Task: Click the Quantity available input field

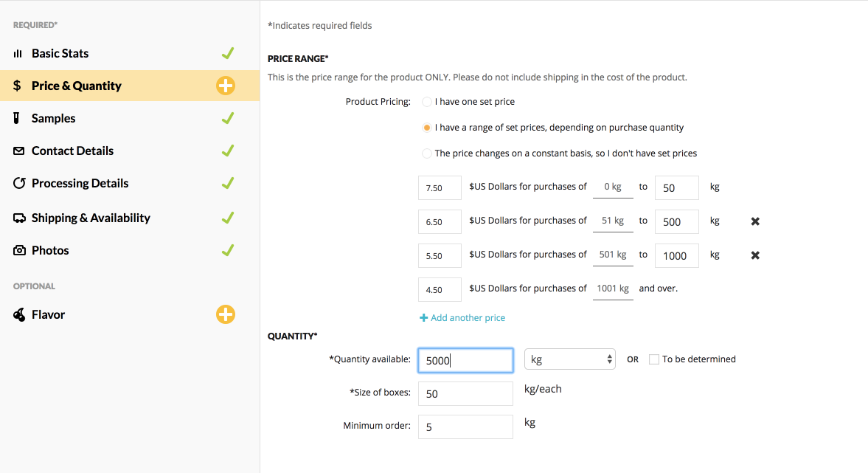Action: point(465,360)
